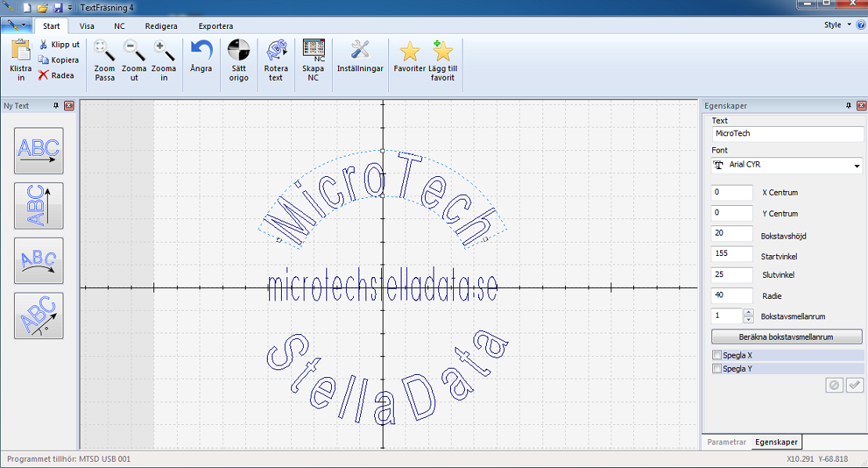Viewport: 868px width, 468px height.
Task: Add current text with Lägg till favorit
Action: 443,60
